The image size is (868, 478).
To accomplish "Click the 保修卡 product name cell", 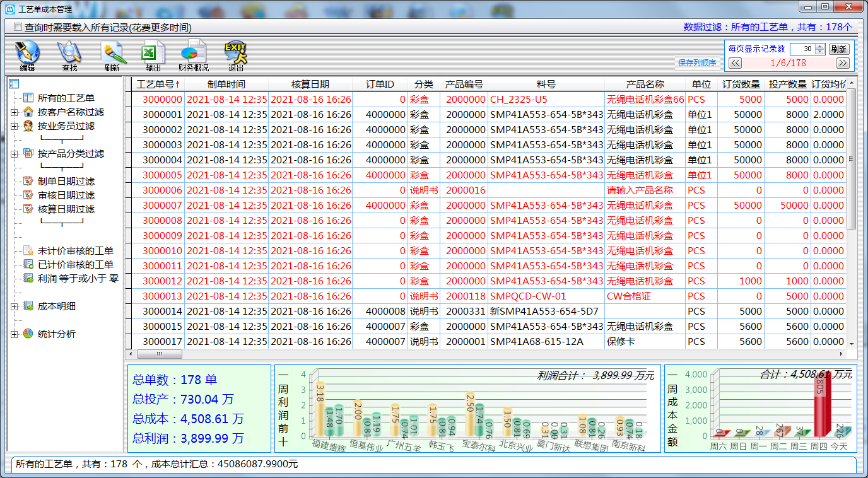I will 645,341.
